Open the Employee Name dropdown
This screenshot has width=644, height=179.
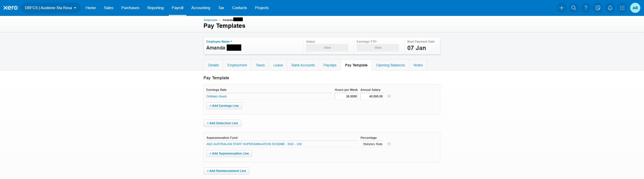coord(219,42)
